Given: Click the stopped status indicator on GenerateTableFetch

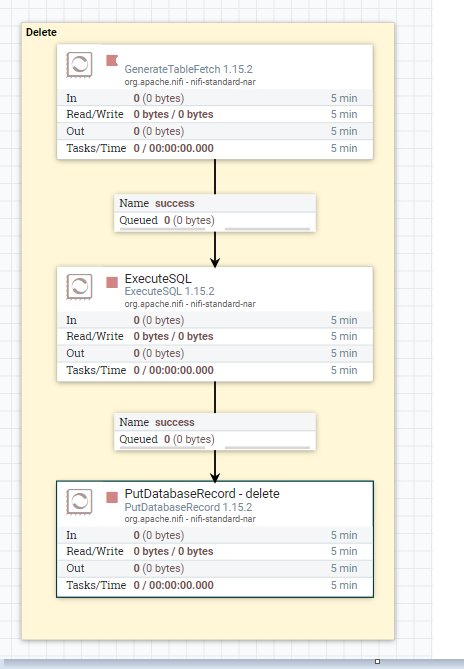Looking at the screenshot, I should [112, 61].
